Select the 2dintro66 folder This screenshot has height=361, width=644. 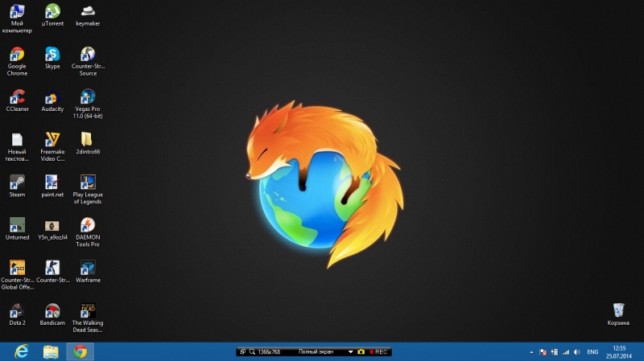88,143
